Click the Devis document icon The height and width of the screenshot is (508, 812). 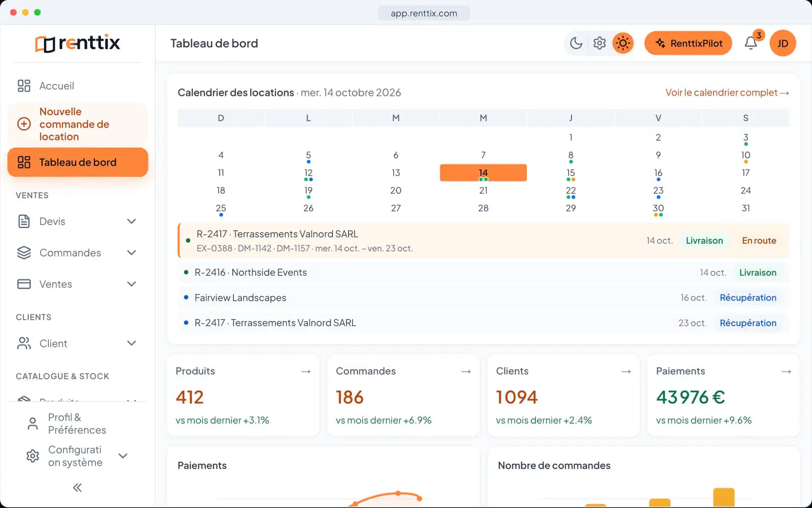pyautogui.click(x=24, y=221)
